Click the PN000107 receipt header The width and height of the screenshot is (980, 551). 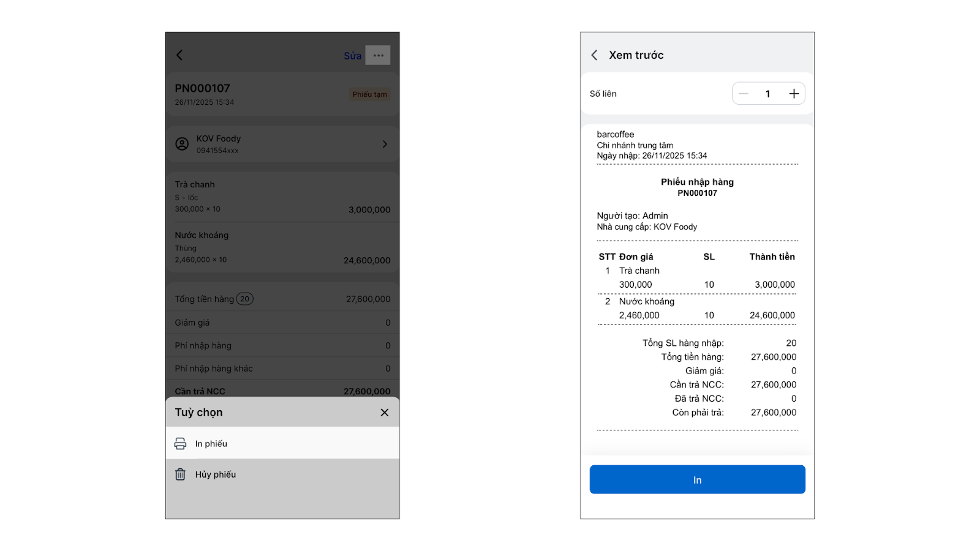(282, 94)
